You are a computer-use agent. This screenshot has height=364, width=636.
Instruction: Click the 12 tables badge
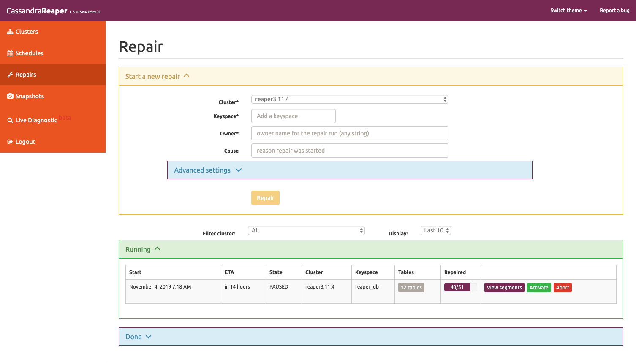(x=411, y=288)
